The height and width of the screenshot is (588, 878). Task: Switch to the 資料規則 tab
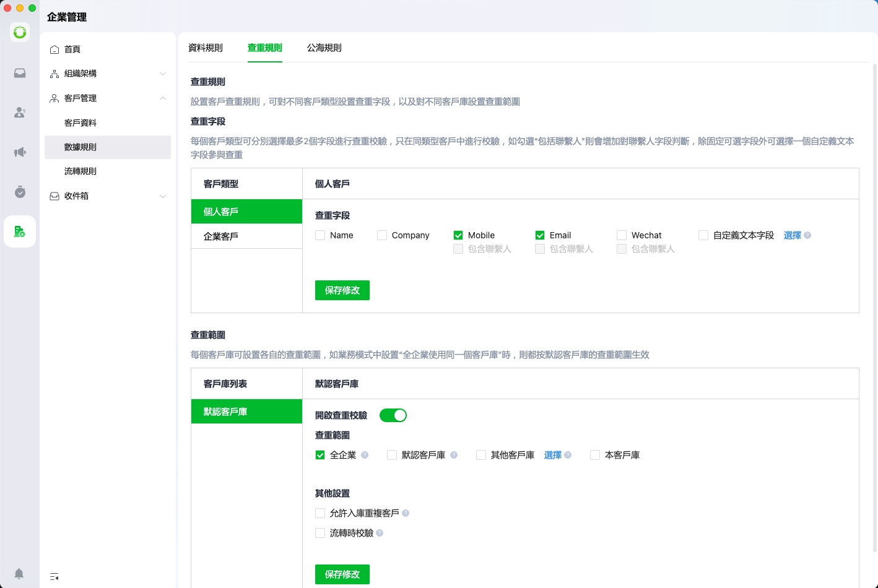click(205, 48)
